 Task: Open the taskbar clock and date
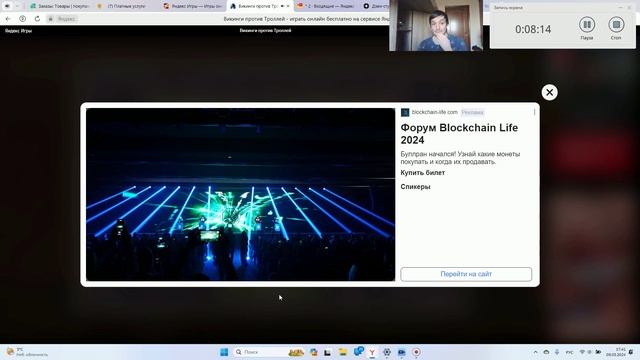coord(616,352)
